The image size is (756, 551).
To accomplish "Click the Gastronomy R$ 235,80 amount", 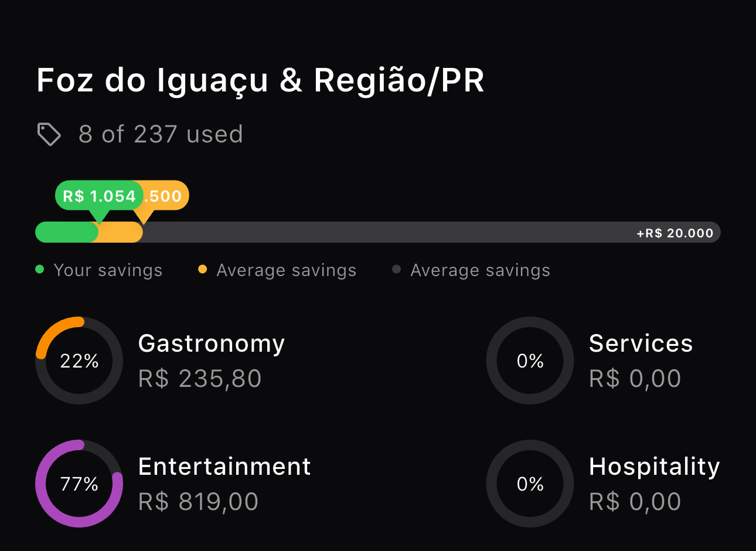I will [200, 379].
